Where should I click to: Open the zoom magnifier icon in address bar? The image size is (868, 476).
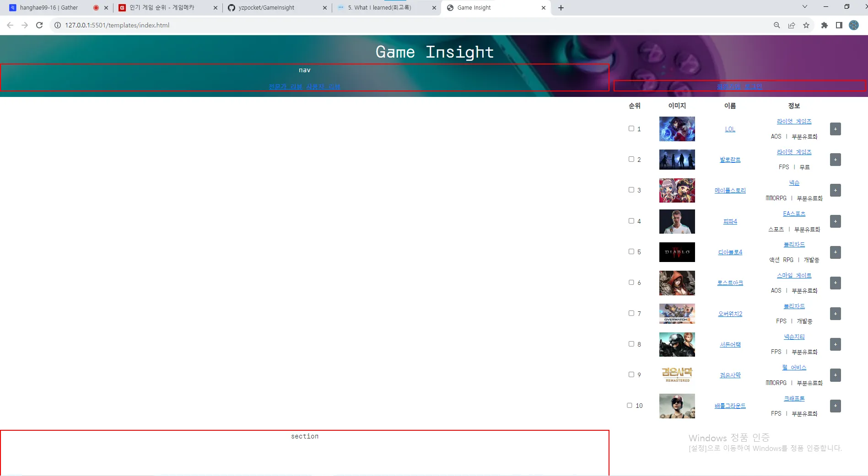[777, 25]
